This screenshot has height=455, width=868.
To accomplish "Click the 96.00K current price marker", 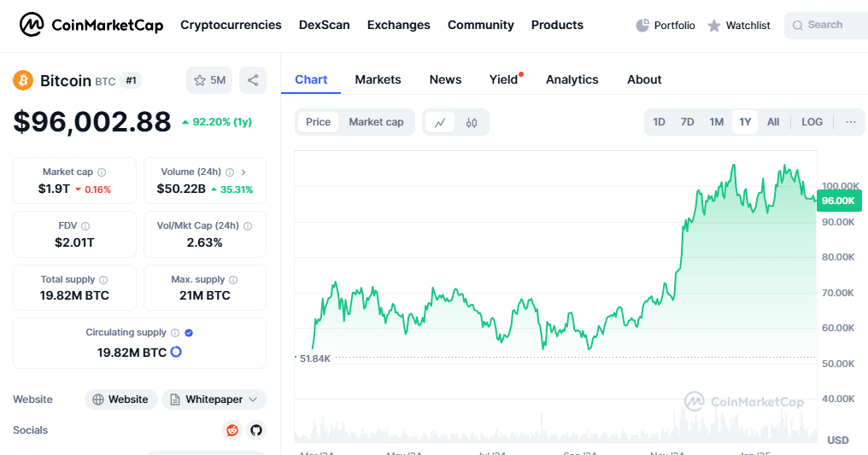I will click(x=839, y=201).
